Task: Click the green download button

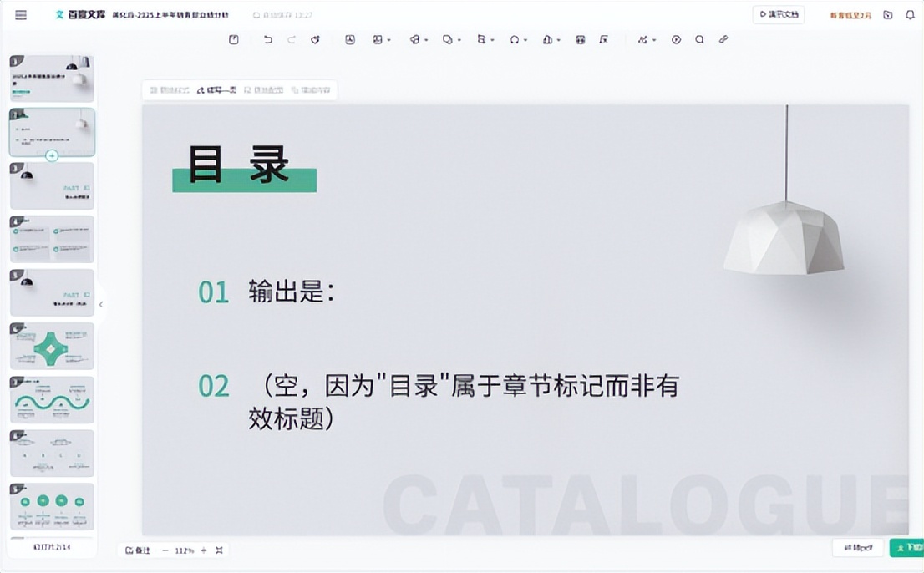Action: click(906, 548)
